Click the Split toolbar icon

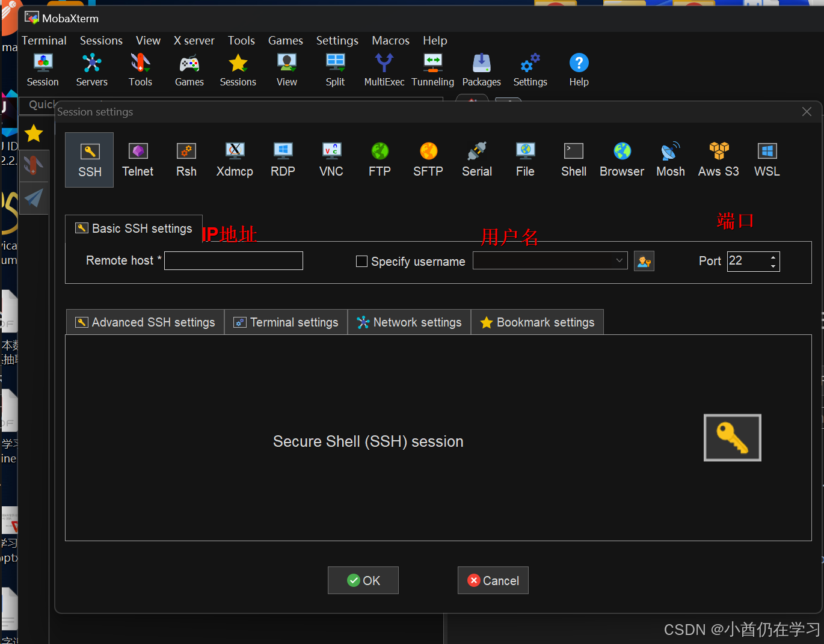tap(335, 70)
